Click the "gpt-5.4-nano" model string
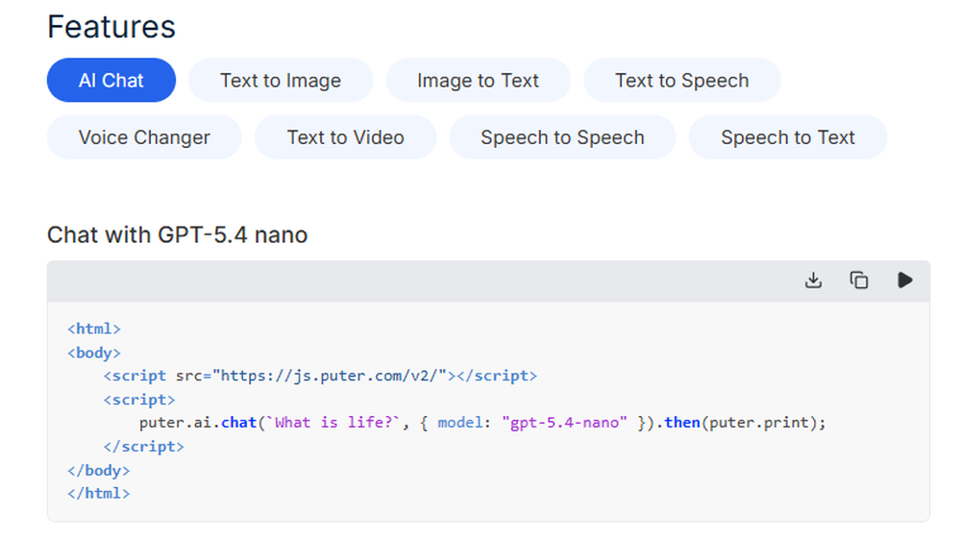 pyautogui.click(x=564, y=423)
